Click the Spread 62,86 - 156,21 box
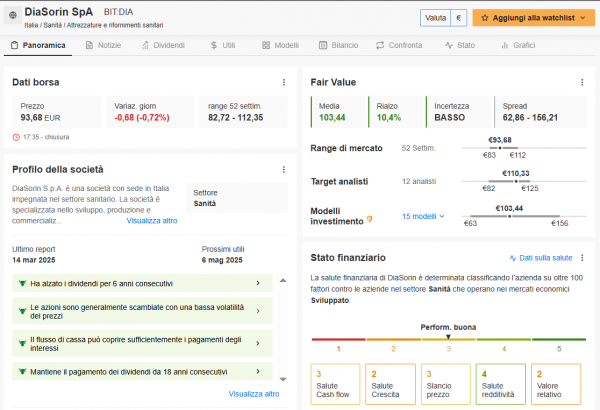 540,112
